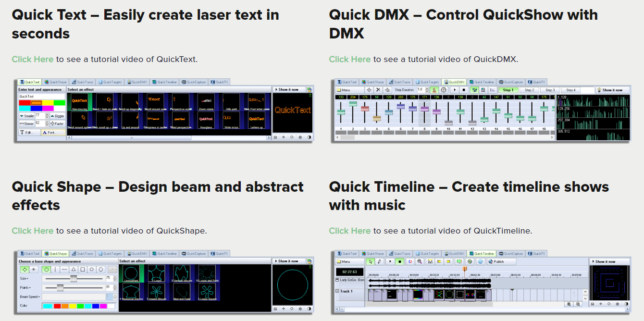The height and width of the screenshot is (321, 644).
Task: Open Click Here link for QuickText tutorial
Action: point(33,59)
